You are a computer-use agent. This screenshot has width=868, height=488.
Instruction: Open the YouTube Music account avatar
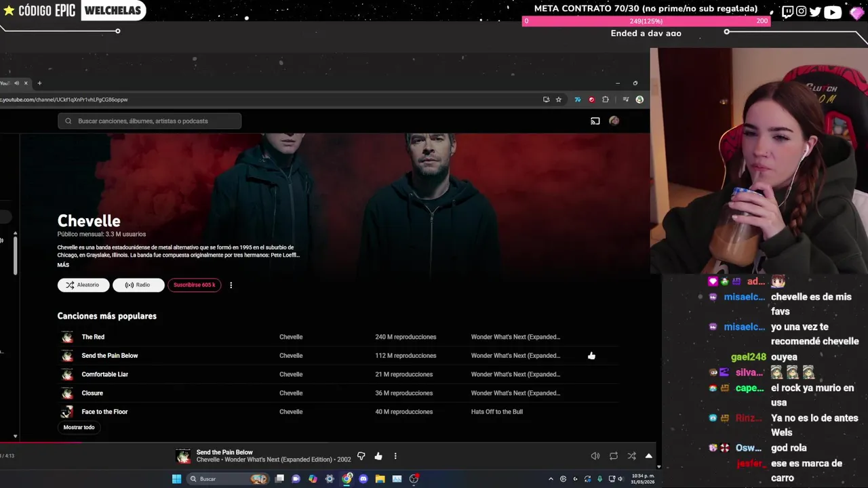614,121
